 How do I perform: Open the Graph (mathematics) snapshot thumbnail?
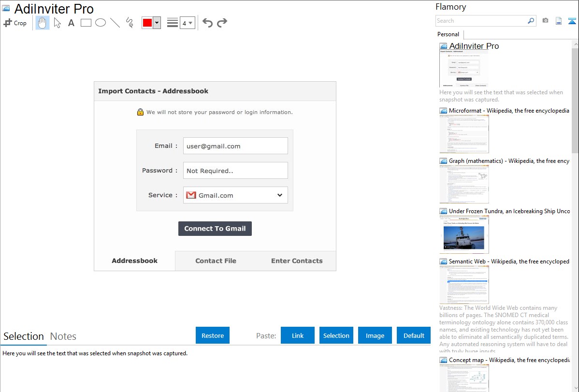tap(464, 184)
